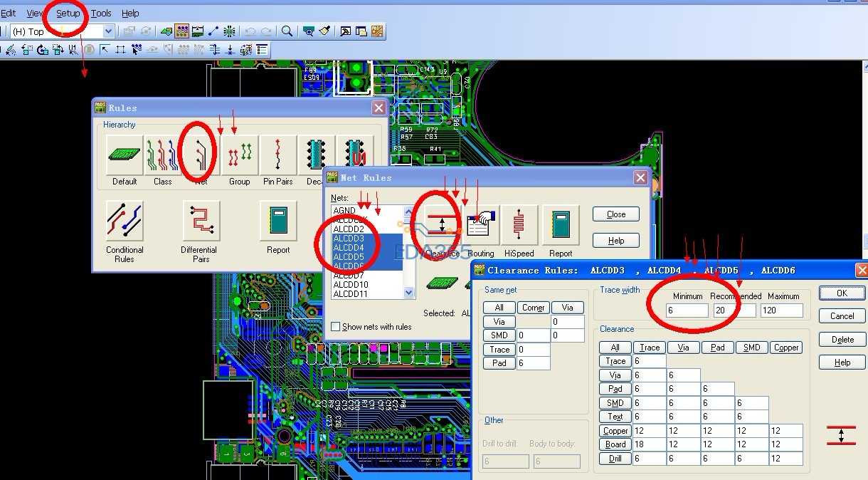
Task: Open Conditional Rules icon
Action: click(x=125, y=221)
